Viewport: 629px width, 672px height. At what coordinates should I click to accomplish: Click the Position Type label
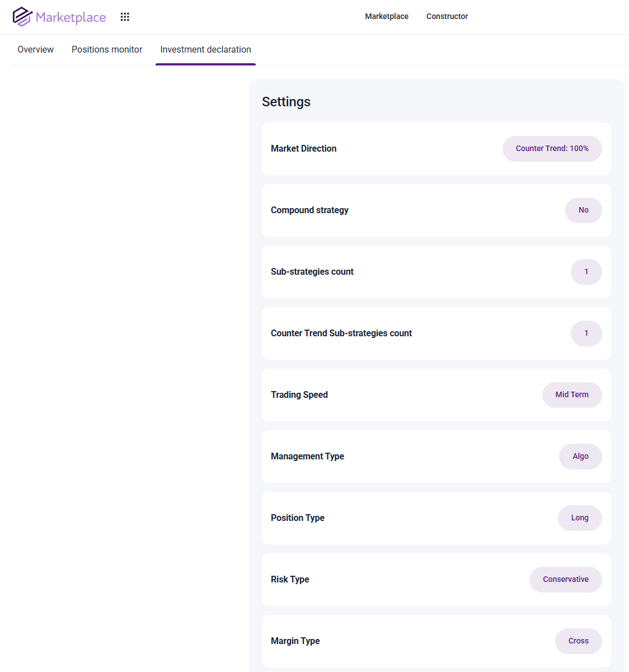[298, 518]
